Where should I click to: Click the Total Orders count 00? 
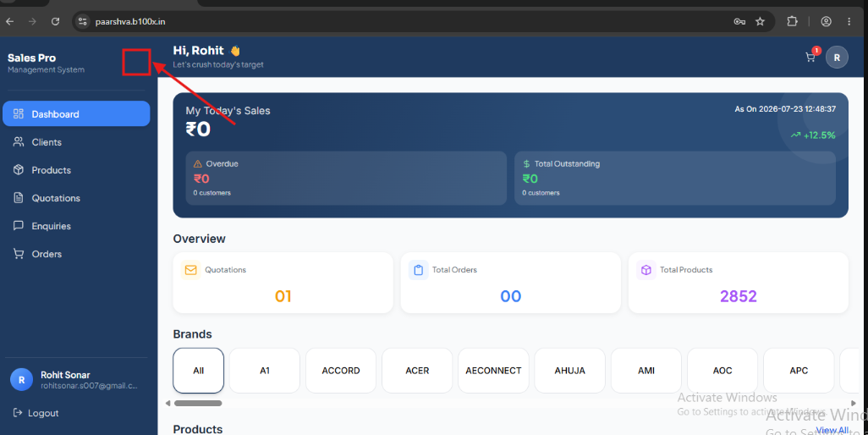(510, 296)
